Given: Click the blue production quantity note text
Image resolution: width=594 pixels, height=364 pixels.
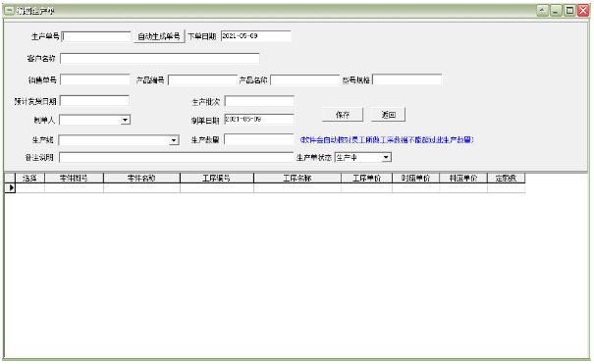Looking at the screenshot, I should pos(387,140).
